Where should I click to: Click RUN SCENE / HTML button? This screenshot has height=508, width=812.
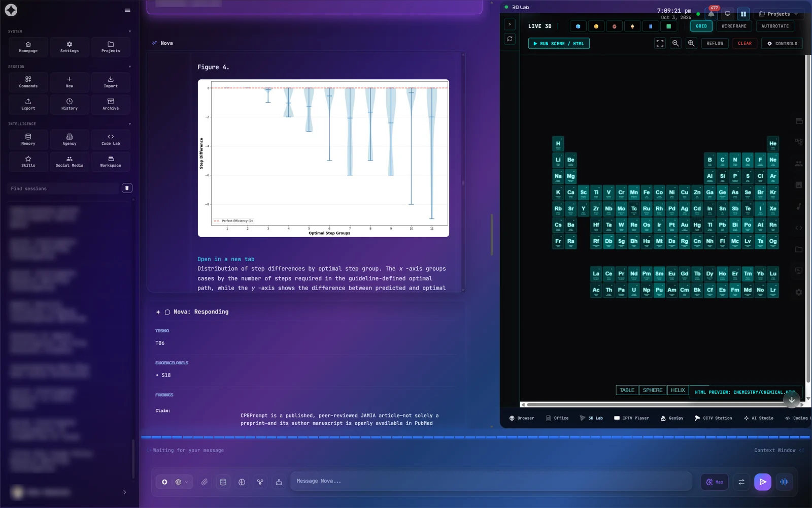(x=559, y=44)
